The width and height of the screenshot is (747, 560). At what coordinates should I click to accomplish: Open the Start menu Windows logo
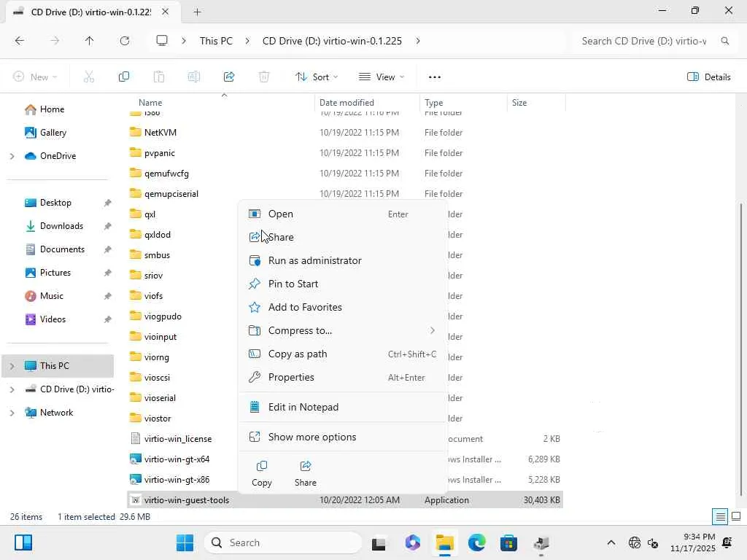tap(185, 542)
